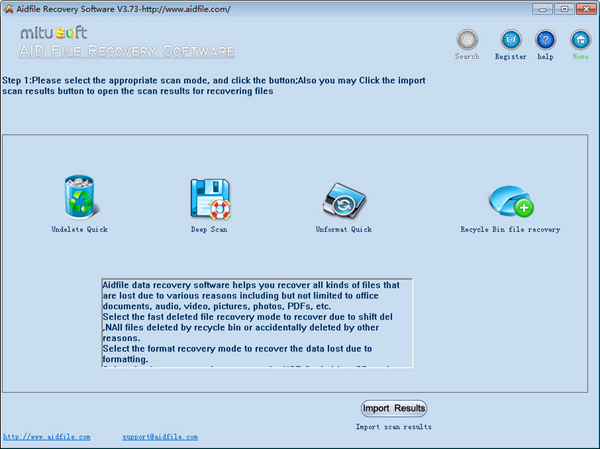
Task: Click the Search label under magnifier
Action: pyautogui.click(x=467, y=57)
